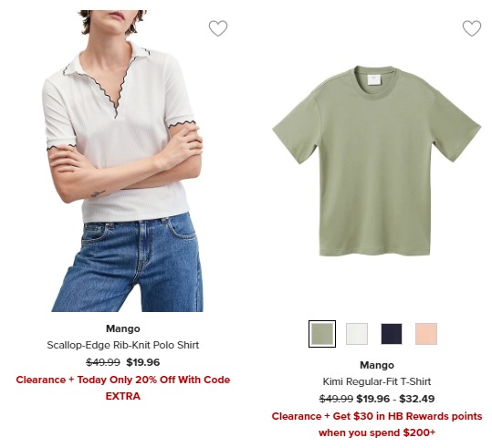Add Kimi T-Shirt to wishlist via heart
The height and width of the screenshot is (448, 492).
pyautogui.click(x=472, y=28)
